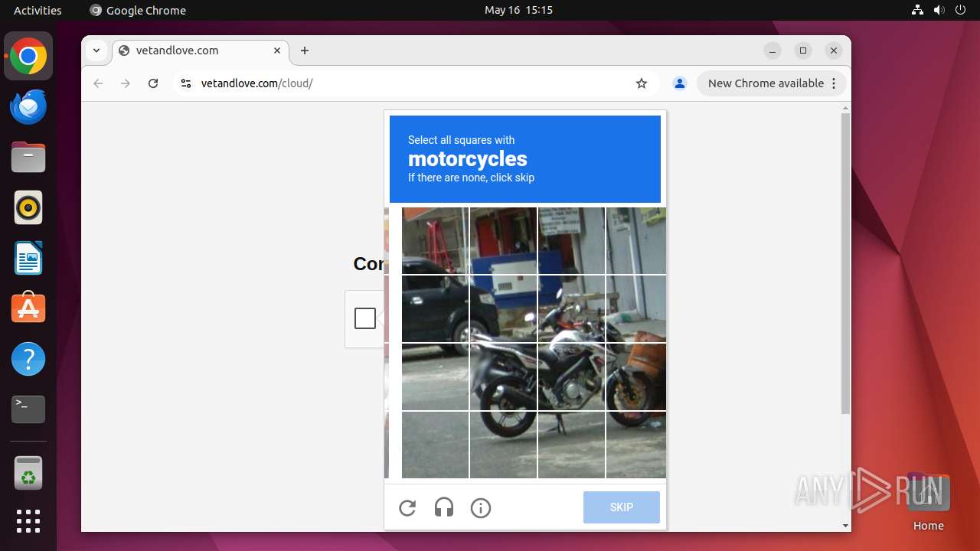
Task: Select tile with orange front fender
Action: tap(636, 377)
